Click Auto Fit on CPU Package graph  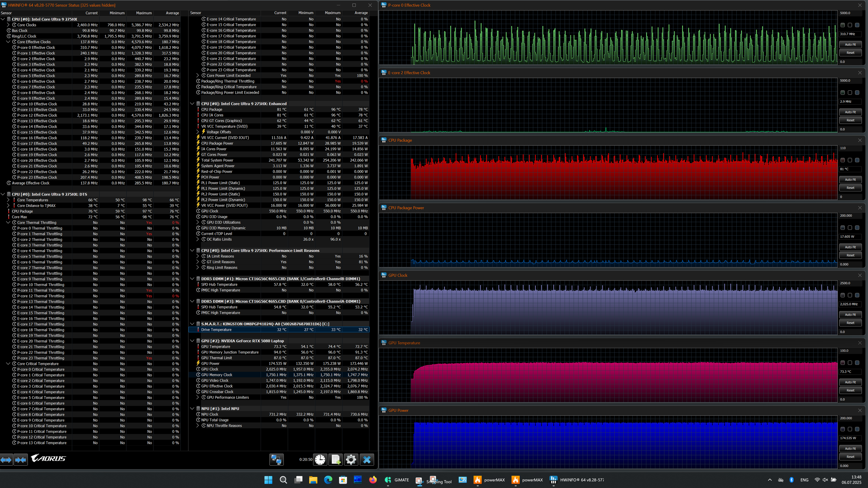coord(850,180)
